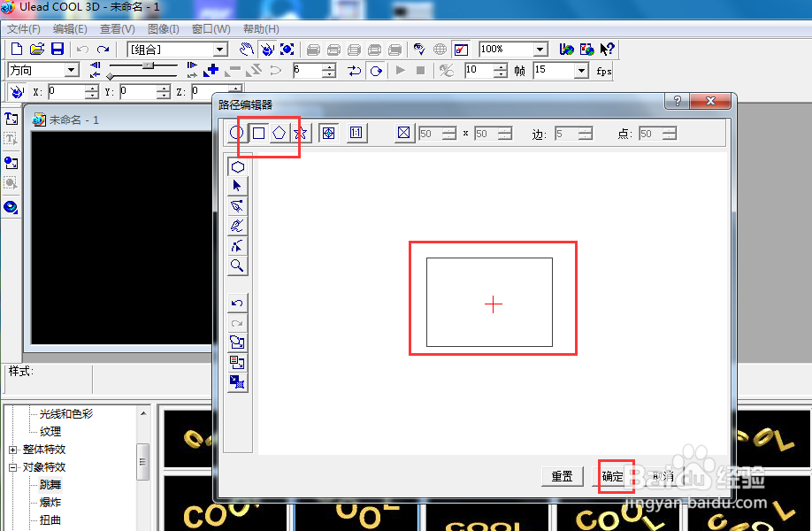Click the blue globe icon in left sidebar
This screenshot has width=812, height=531.
[11, 207]
